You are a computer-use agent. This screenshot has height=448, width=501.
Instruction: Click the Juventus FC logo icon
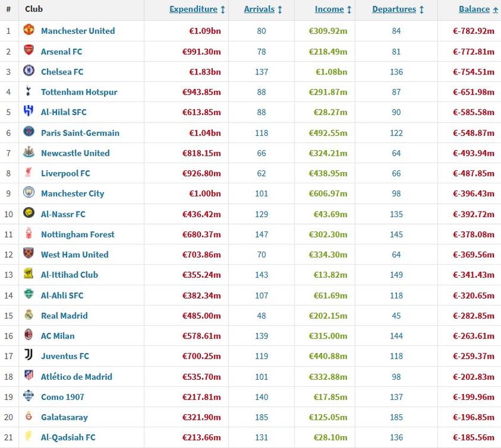29,354
